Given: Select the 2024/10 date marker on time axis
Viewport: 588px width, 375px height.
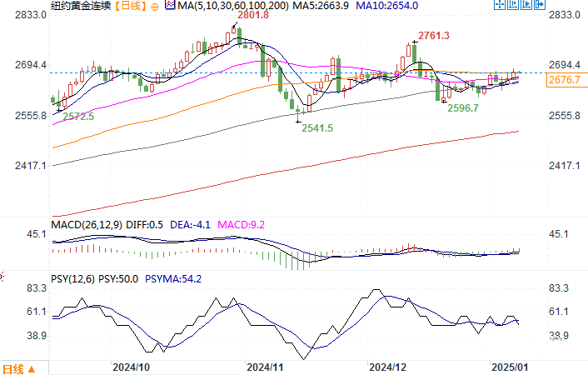Looking at the screenshot, I should [132, 367].
